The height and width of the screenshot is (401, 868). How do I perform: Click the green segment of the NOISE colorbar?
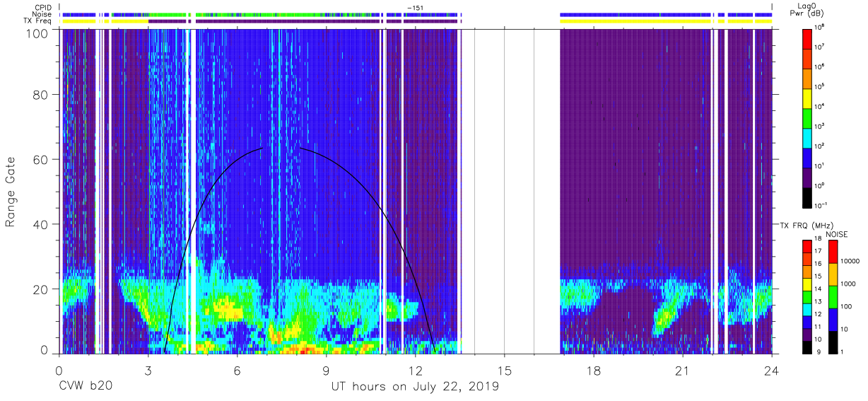click(x=833, y=296)
